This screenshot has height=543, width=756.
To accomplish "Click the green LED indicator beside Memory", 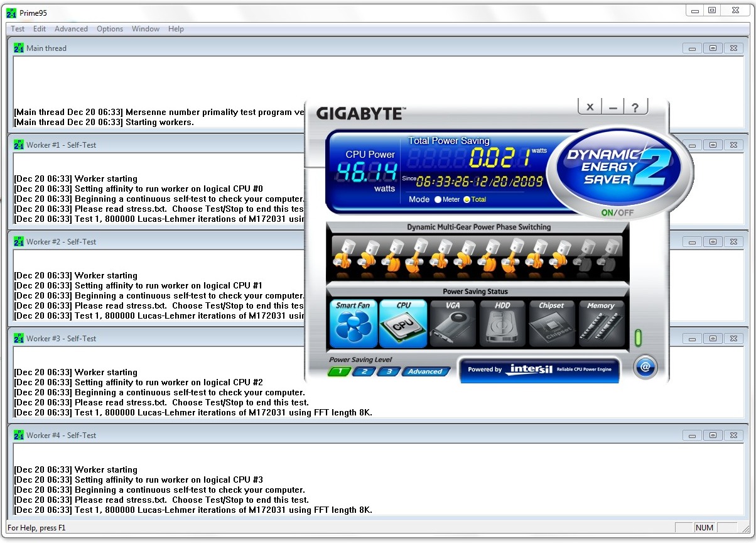I will [639, 337].
